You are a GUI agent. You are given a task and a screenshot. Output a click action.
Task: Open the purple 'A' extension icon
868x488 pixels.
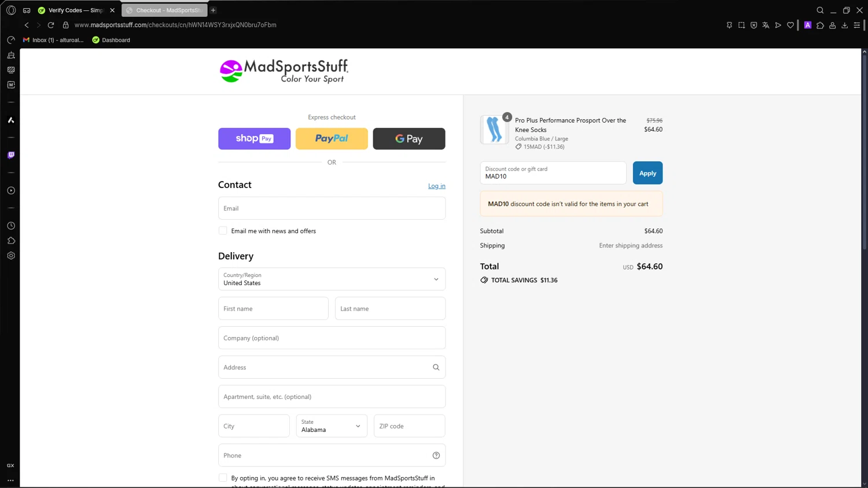(808, 25)
